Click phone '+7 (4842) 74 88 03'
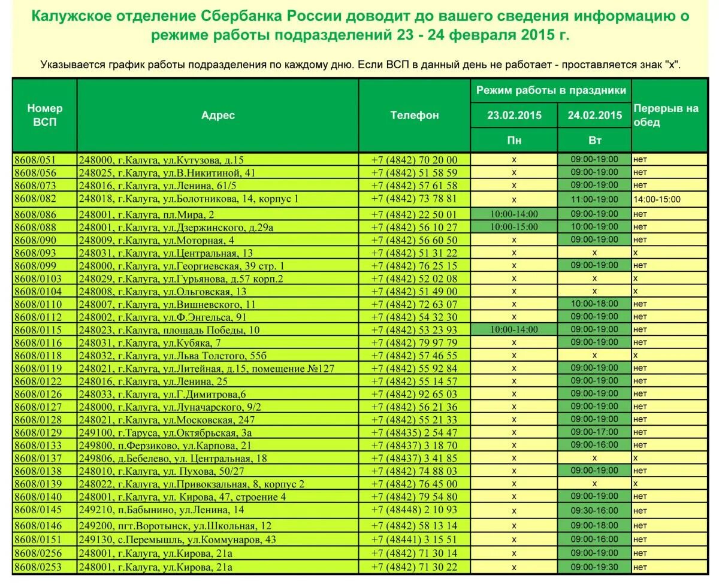The width and height of the screenshot is (719, 588). [415, 471]
